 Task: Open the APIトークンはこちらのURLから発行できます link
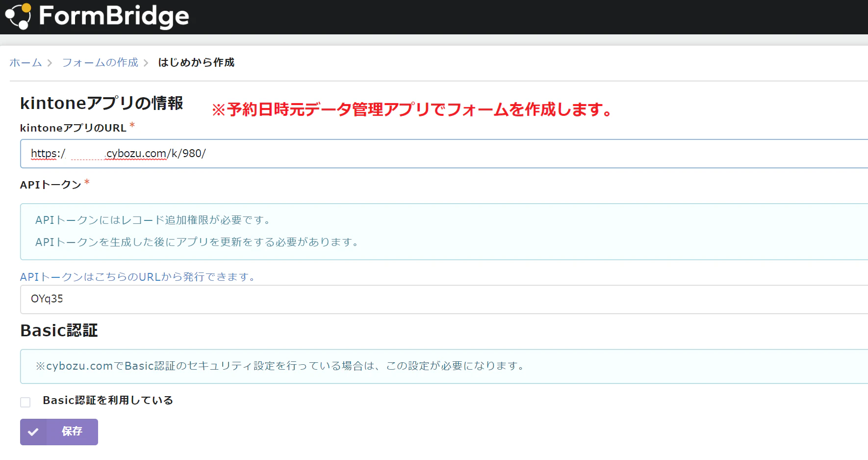tap(137, 277)
